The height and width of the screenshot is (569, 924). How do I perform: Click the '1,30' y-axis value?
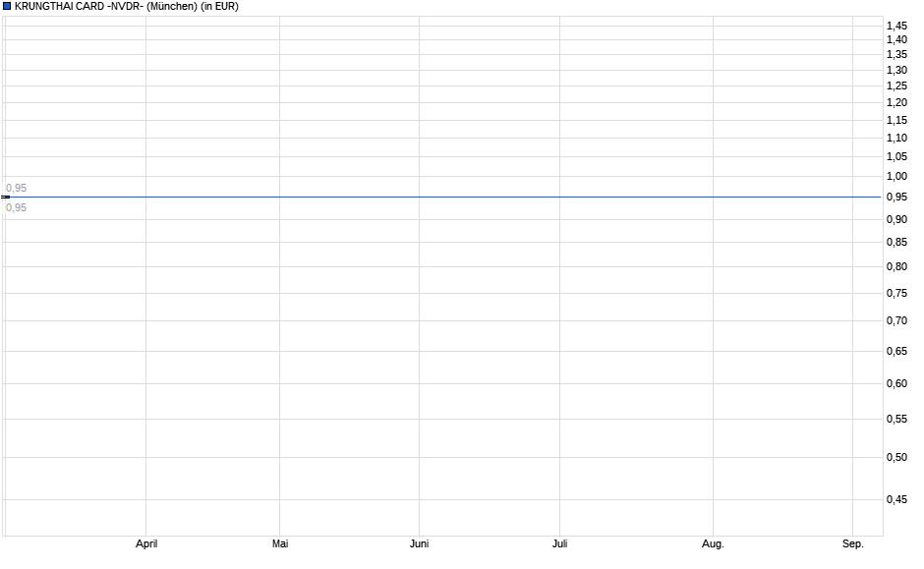click(896, 70)
